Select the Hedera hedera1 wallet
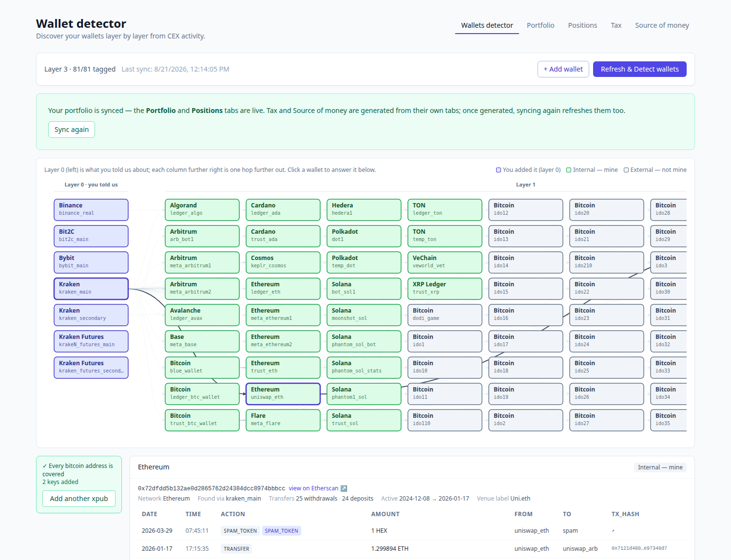Screen dimensions: 731x560 pyautogui.click(x=364, y=210)
